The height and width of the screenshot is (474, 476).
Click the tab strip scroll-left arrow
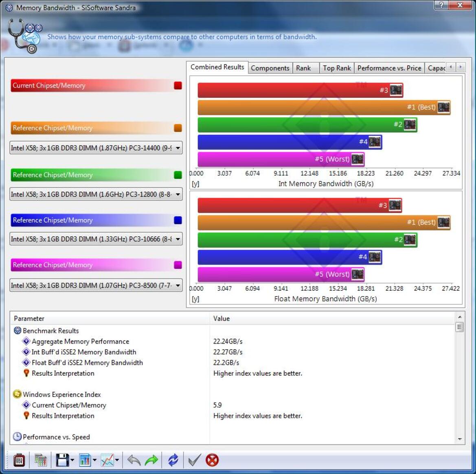[451, 67]
